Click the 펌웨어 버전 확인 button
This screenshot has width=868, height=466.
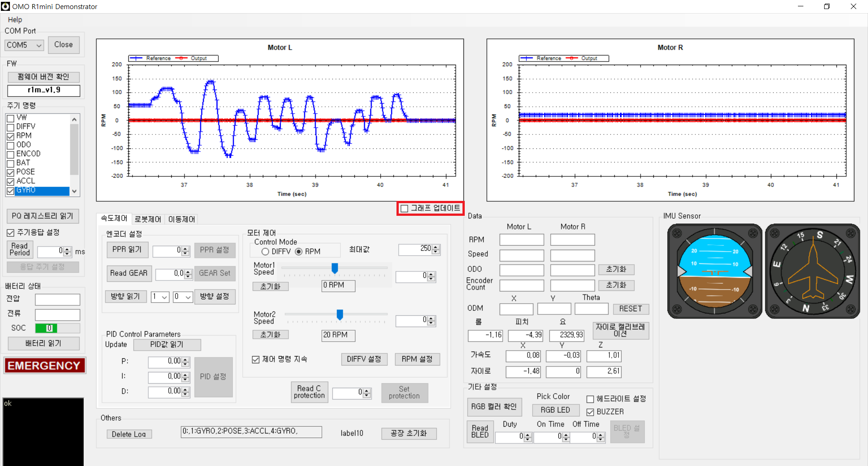[x=43, y=77]
